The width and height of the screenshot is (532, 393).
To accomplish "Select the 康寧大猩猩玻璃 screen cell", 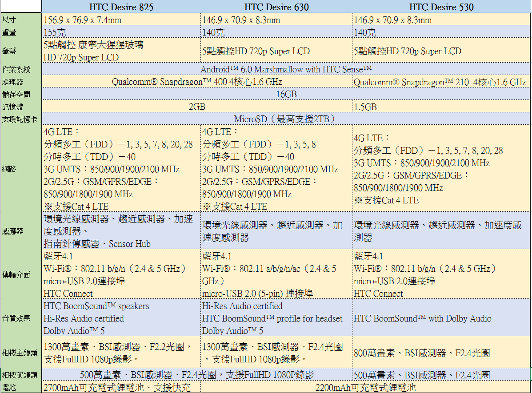I will point(121,51).
